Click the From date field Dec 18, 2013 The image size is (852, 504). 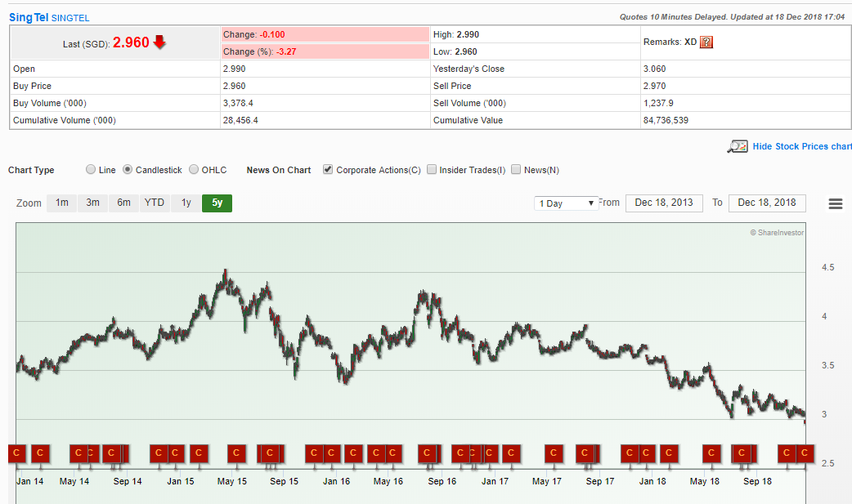pos(663,203)
